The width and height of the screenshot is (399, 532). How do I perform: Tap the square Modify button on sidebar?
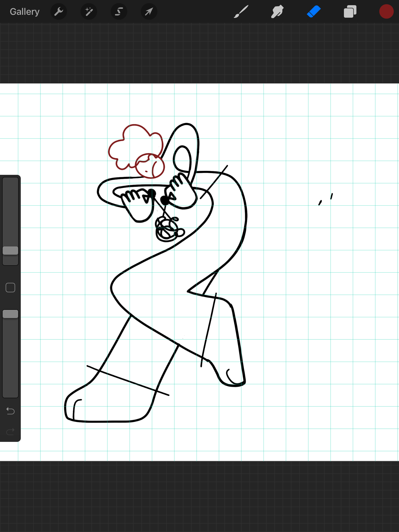point(10,288)
